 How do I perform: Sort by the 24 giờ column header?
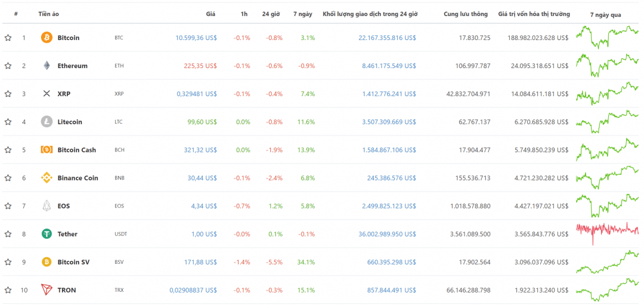tap(271, 14)
